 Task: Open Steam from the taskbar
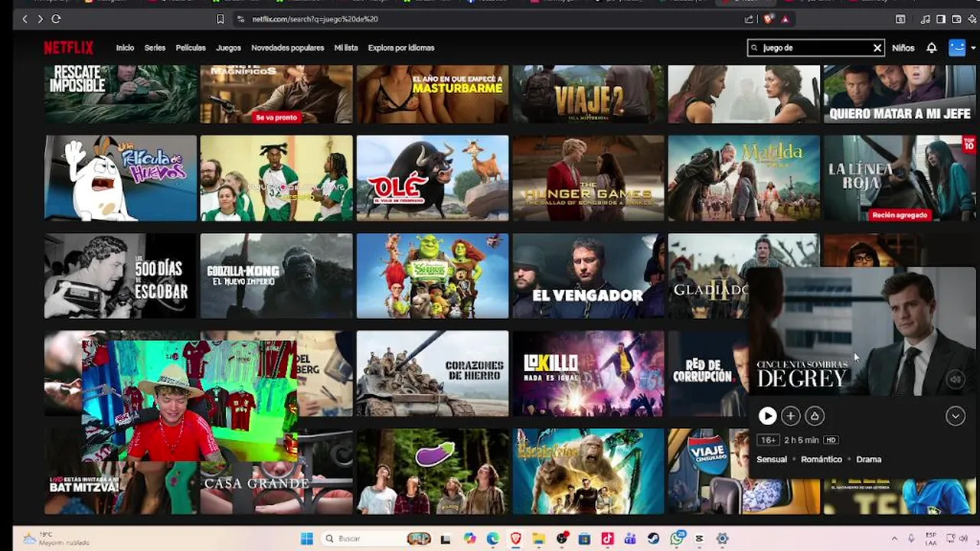653,539
